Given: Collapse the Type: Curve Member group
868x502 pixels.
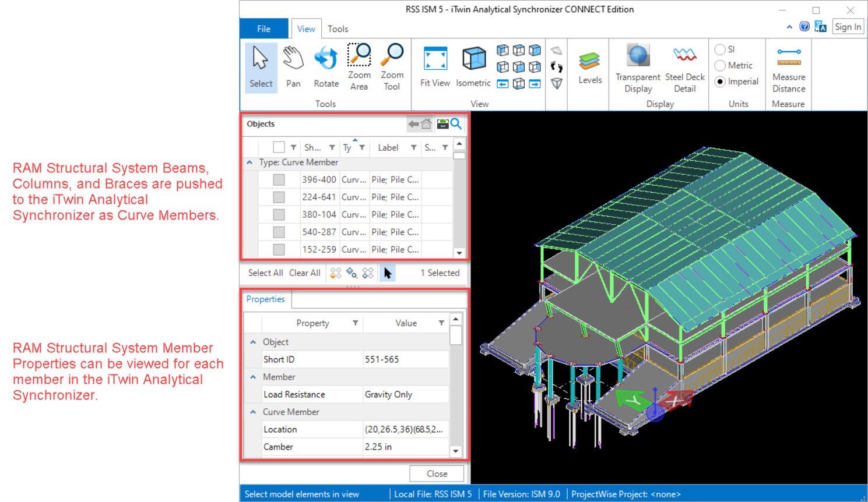Looking at the screenshot, I should pos(249,162).
